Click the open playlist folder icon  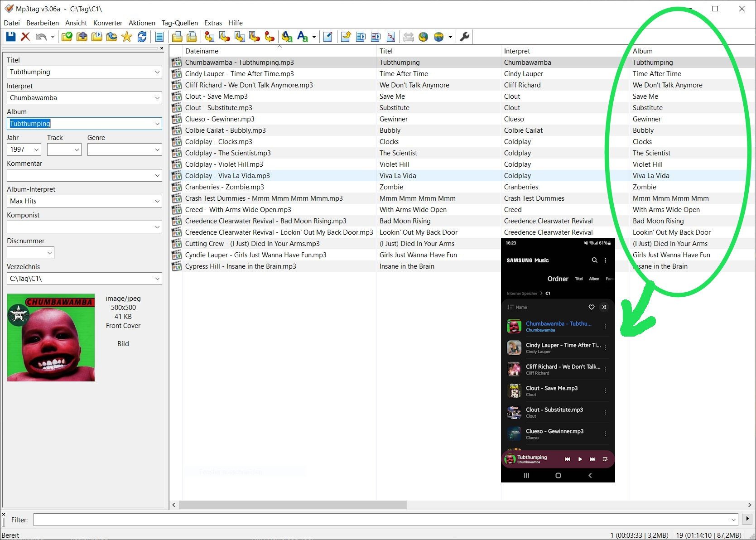[x=96, y=37]
